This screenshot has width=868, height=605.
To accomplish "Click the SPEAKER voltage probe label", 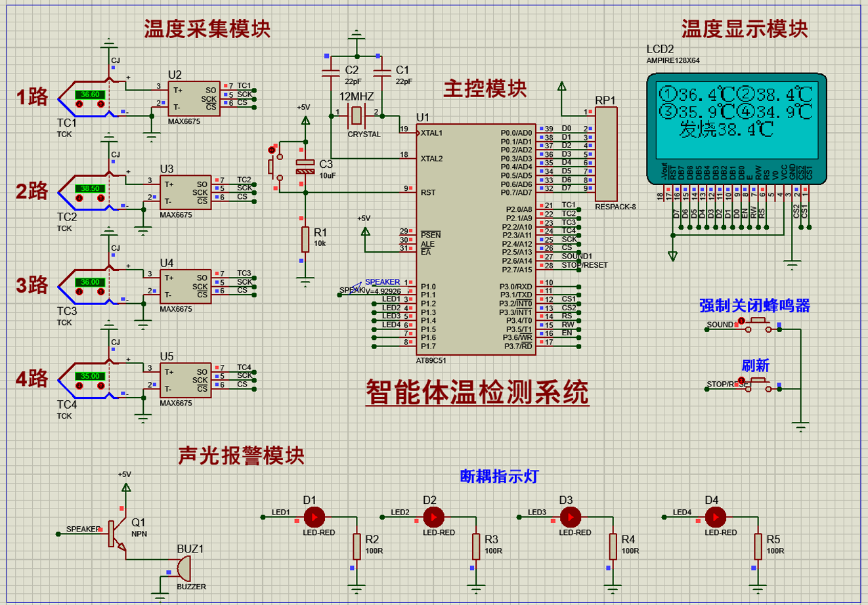I will pyautogui.click(x=383, y=282).
